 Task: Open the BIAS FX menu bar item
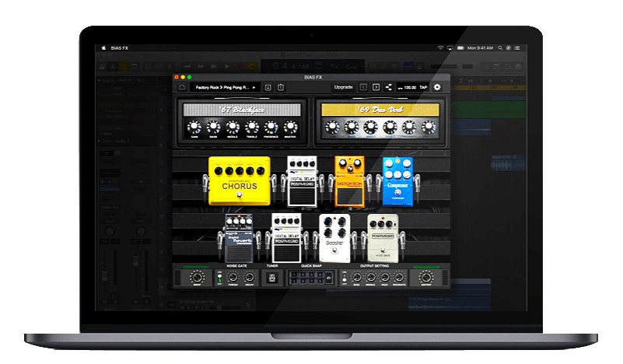(120, 48)
